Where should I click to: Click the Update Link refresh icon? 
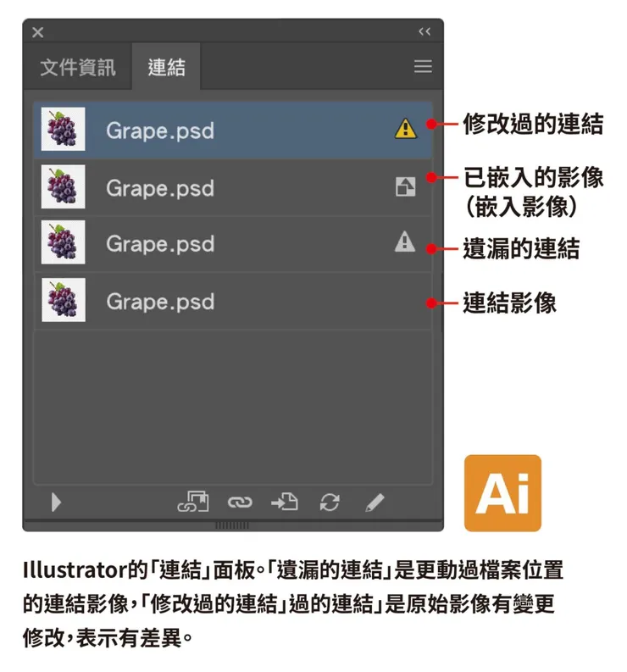[x=330, y=503]
